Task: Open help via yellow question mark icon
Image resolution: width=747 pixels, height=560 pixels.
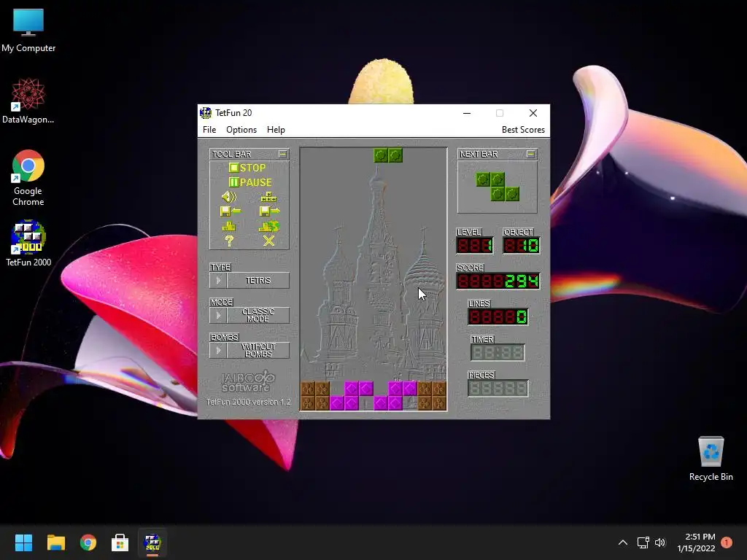Action: [x=229, y=241]
